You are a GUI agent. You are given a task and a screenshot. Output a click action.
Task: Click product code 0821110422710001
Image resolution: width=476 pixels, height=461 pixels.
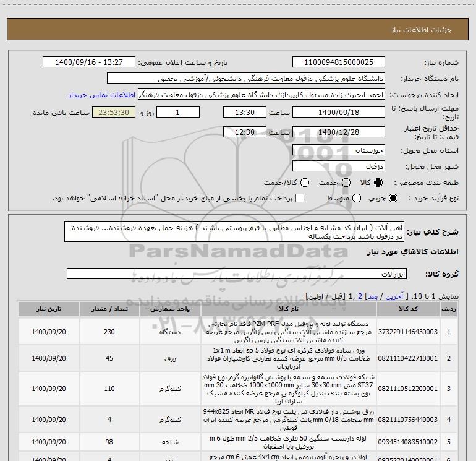point(408,358)
